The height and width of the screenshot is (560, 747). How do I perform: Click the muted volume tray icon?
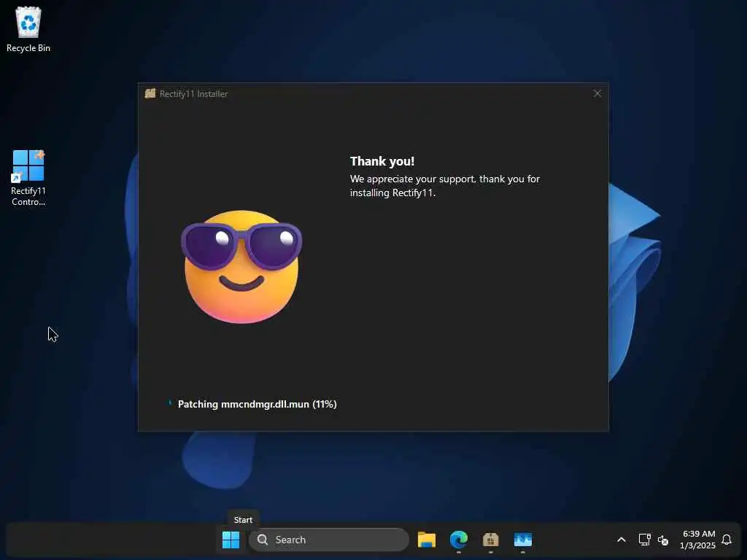(x=662, y=540)
